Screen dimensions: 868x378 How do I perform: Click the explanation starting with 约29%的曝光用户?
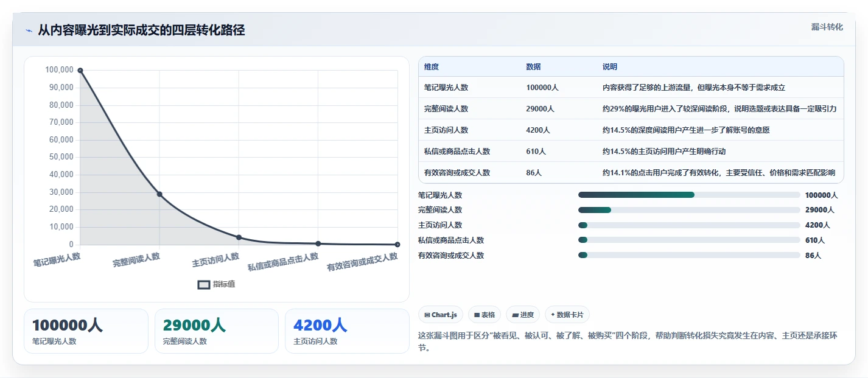[x=719, y=109]
